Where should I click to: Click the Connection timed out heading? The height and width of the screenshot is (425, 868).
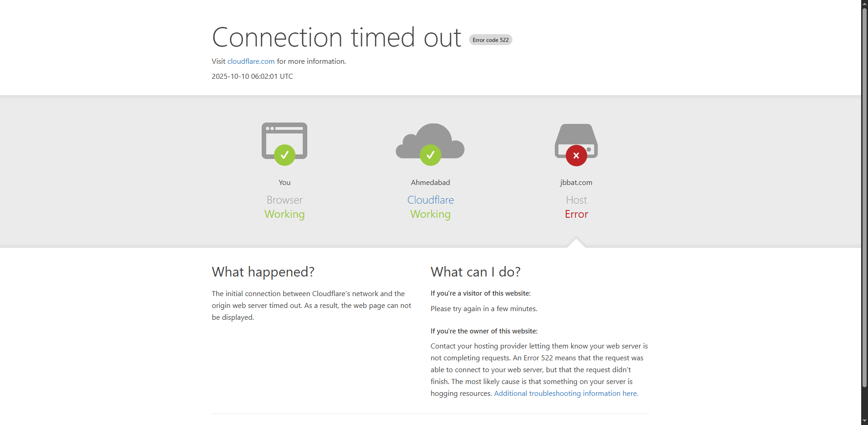[336, 37]
